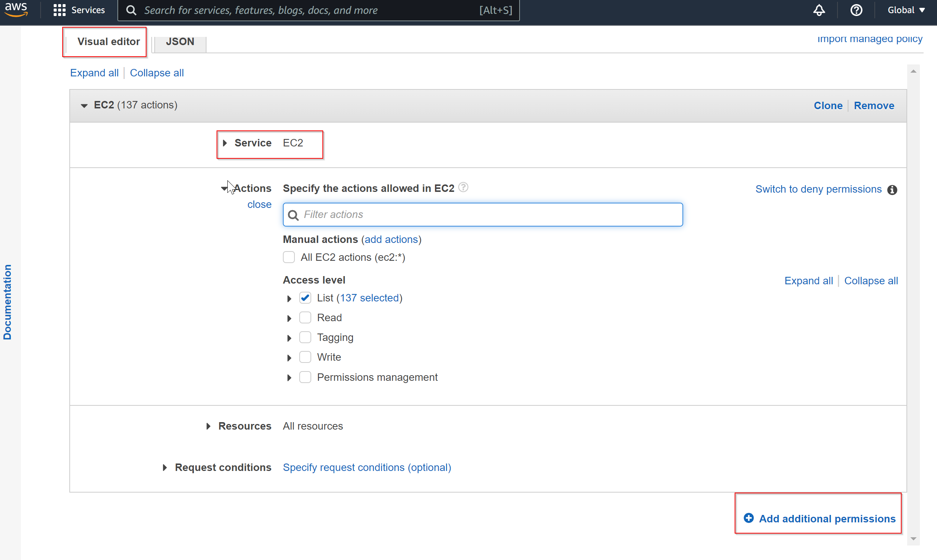
Task: Click the scrollbar up arrow
Action: [x=913, y=71]
